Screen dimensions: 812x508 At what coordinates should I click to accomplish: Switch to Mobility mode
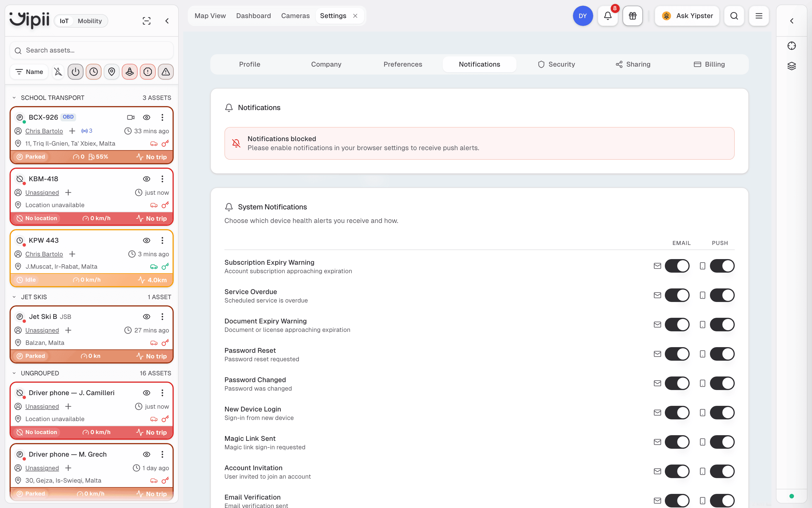(90, 21)
